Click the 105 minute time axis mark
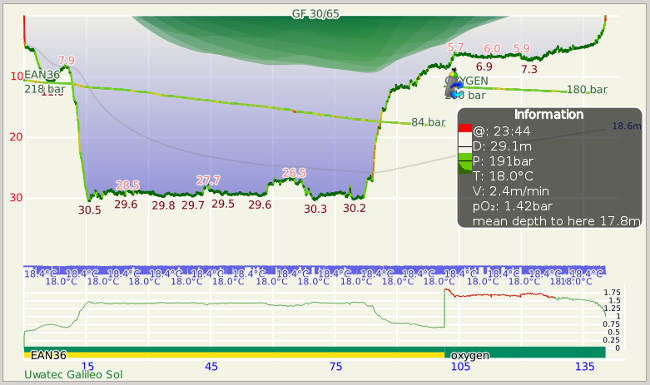The height and width of the screenshot is (385, 650). point(460,366)
